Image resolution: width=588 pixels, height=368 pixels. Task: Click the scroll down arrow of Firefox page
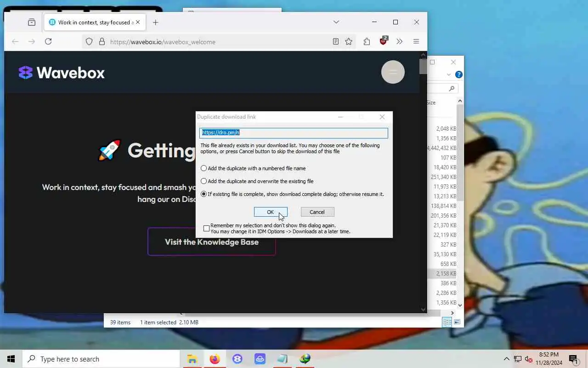click(x=423, y=309)
